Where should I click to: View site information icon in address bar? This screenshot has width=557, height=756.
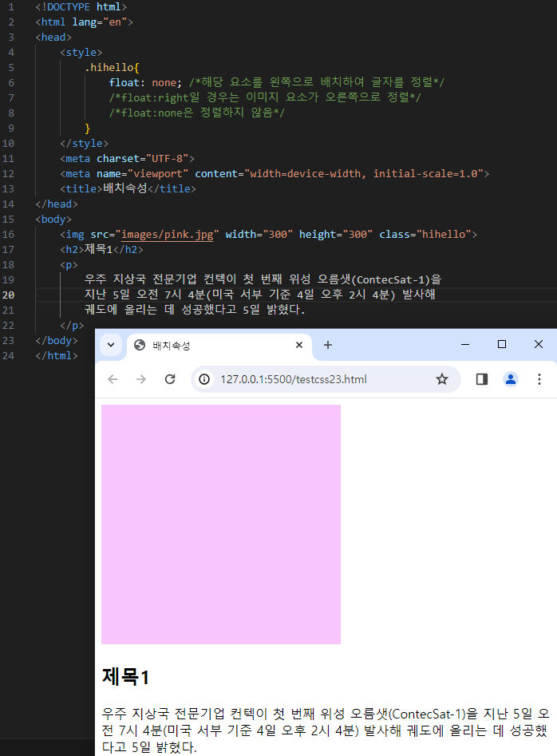point(204,379)
